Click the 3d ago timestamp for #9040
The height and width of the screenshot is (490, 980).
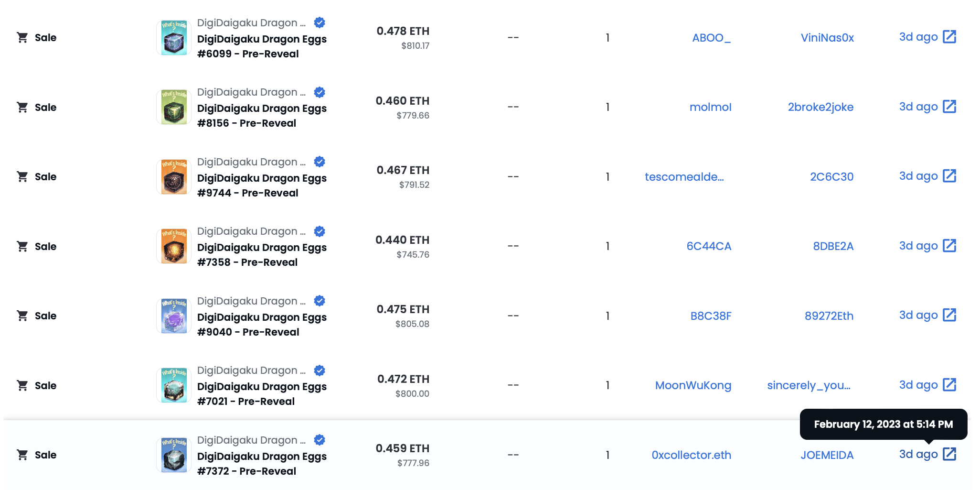coord(918,315)
